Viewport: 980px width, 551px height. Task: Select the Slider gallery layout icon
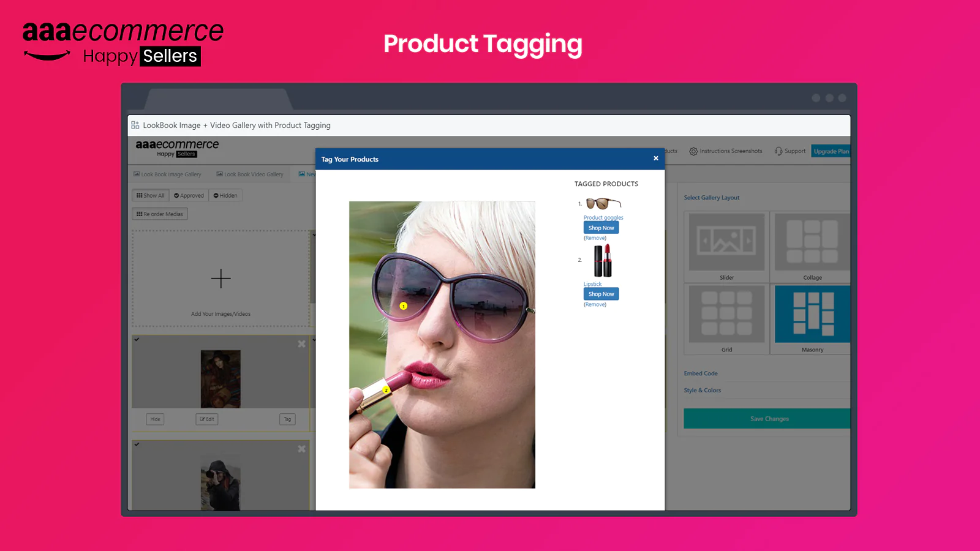[x=726, y=242]
